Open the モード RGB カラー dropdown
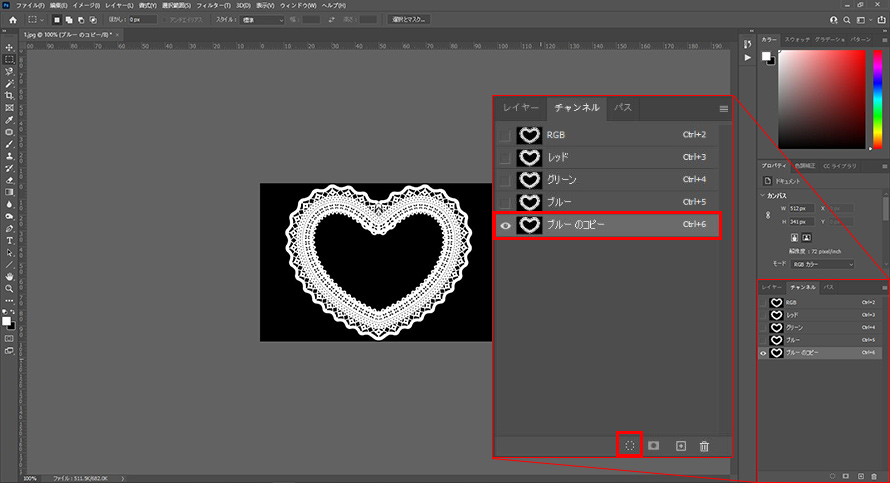 tap(822, 264)
